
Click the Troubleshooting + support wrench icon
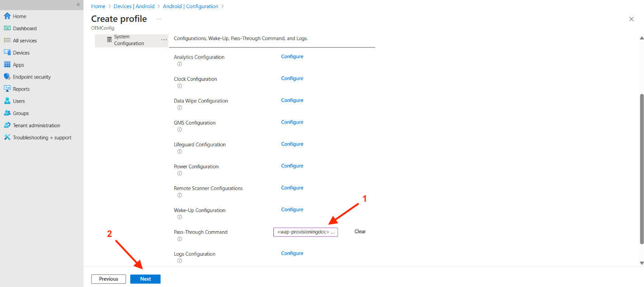tap(7, 138)
